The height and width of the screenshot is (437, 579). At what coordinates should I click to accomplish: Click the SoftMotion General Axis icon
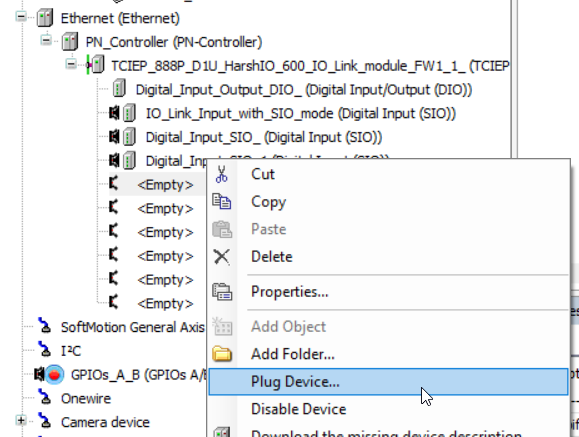pos(45,327)
